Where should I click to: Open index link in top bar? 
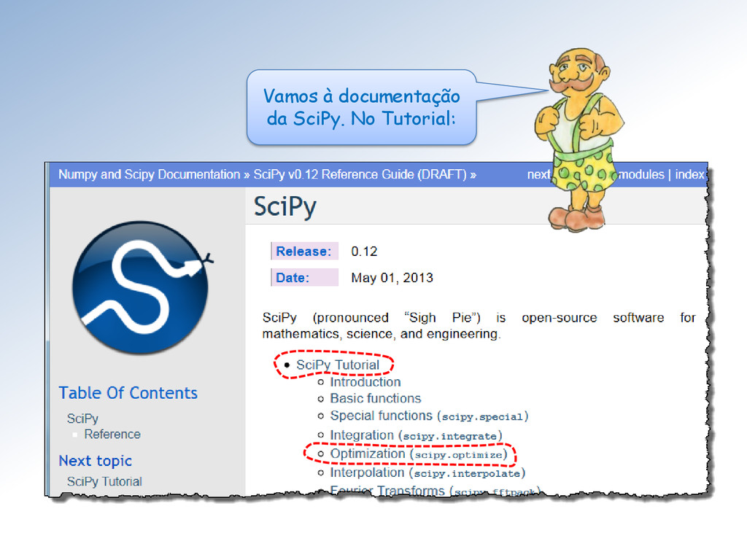point(689,175)
